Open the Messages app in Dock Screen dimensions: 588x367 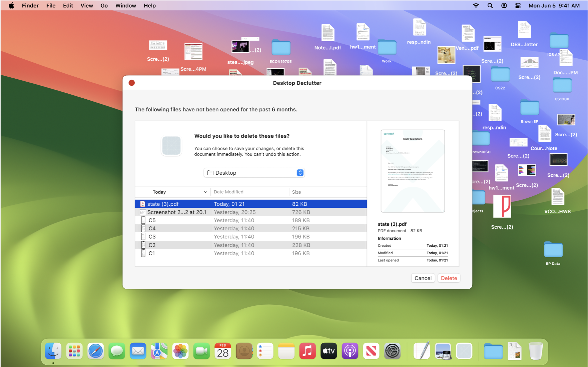117,351
